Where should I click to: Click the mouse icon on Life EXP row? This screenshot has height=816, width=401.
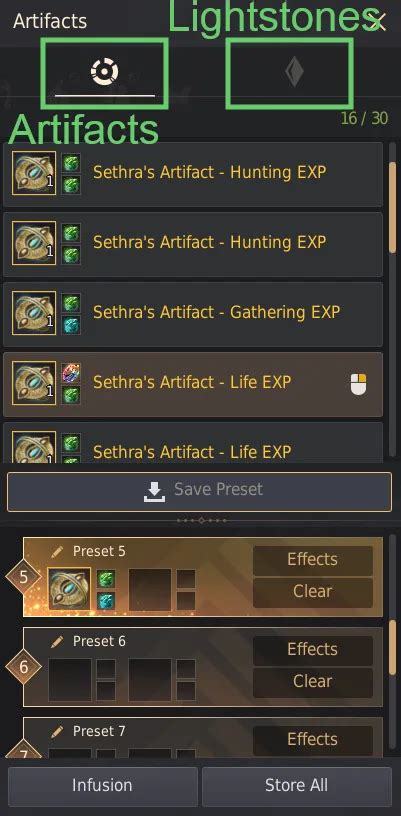click(359, 384)
